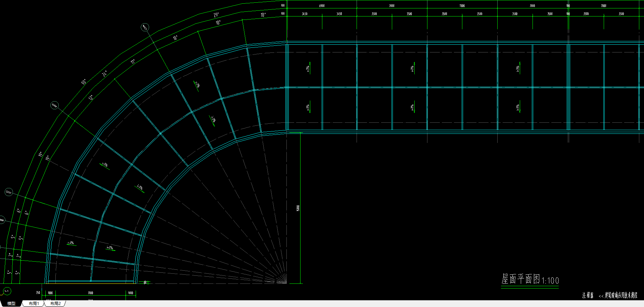Select the 350 dimension text

38,293
